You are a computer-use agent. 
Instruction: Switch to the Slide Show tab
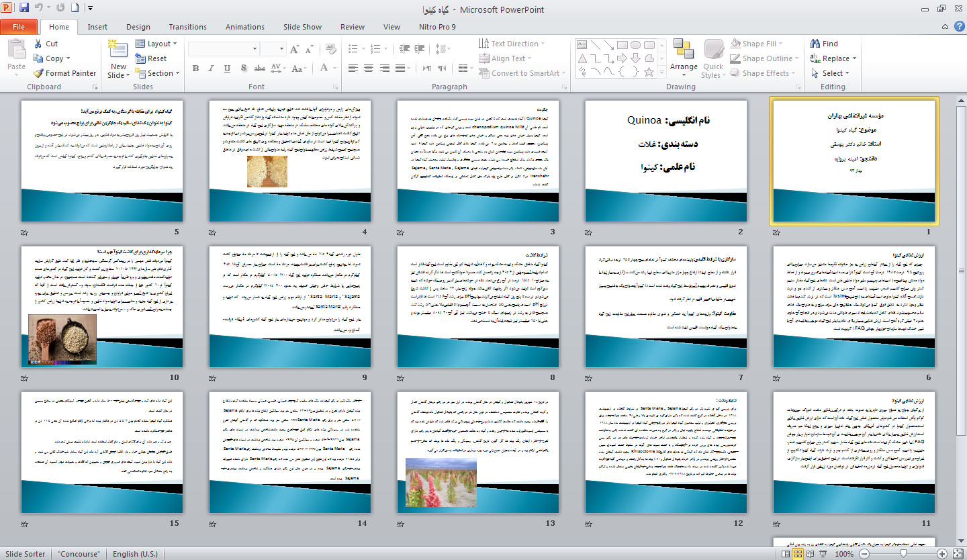click(x=302, y=27)
